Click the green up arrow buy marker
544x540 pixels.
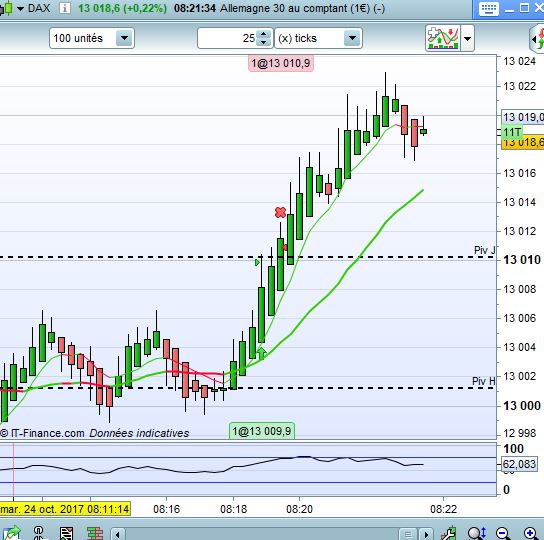(x=262, y=353)
